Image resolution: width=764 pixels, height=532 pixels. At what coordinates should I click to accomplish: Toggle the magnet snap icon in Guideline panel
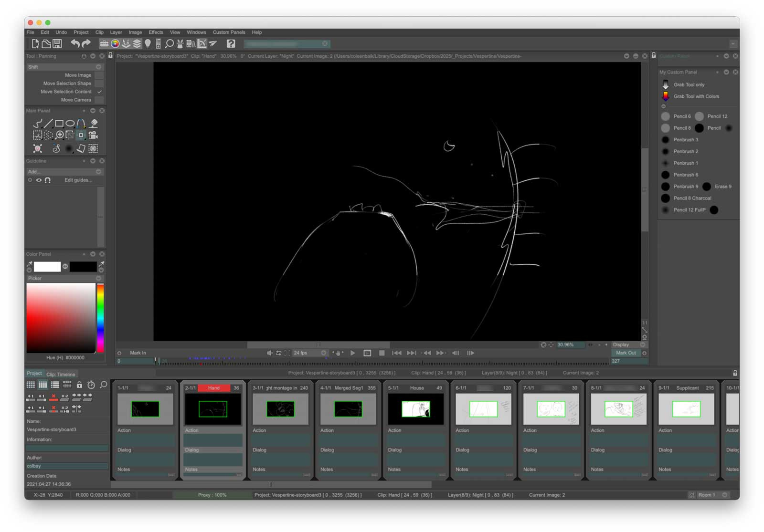tap(47, 180)
